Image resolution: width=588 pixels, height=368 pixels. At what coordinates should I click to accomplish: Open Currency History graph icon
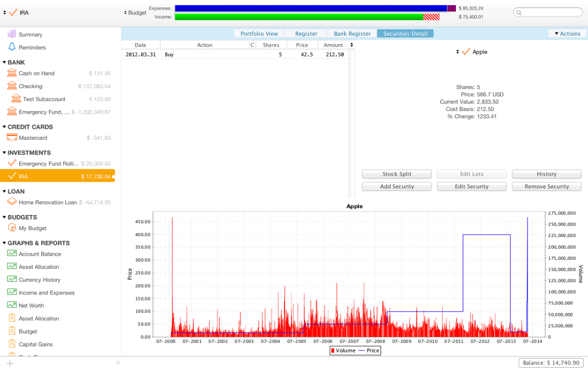12,279
